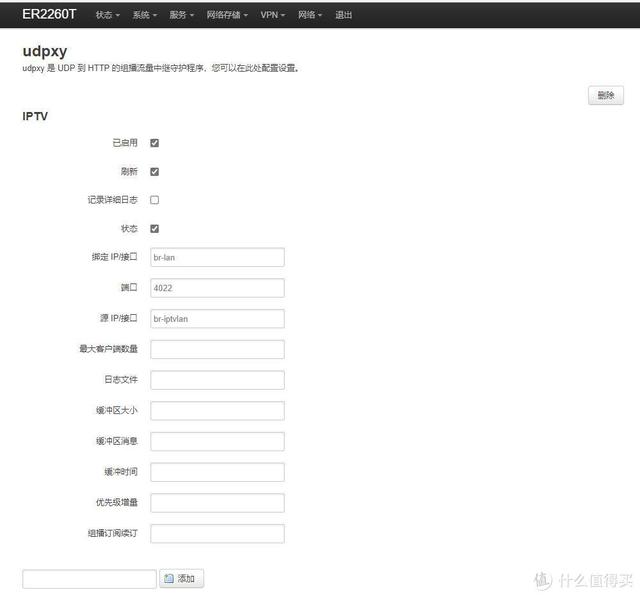Click the 日志文件 log file input field
The height and width of the screenshot is (597, 640).
tap(217, 380)
